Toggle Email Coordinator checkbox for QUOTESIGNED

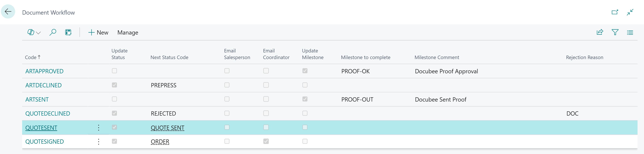(266, 141)
